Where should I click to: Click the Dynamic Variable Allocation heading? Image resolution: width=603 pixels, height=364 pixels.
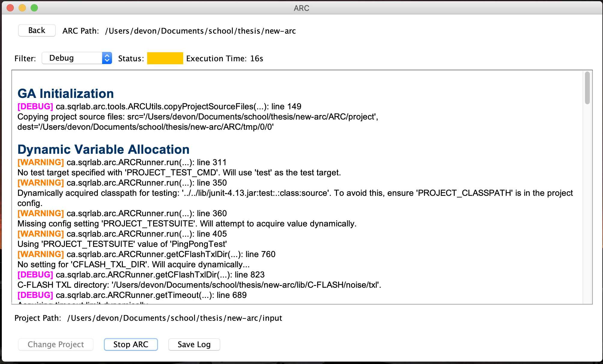point(103,149)
